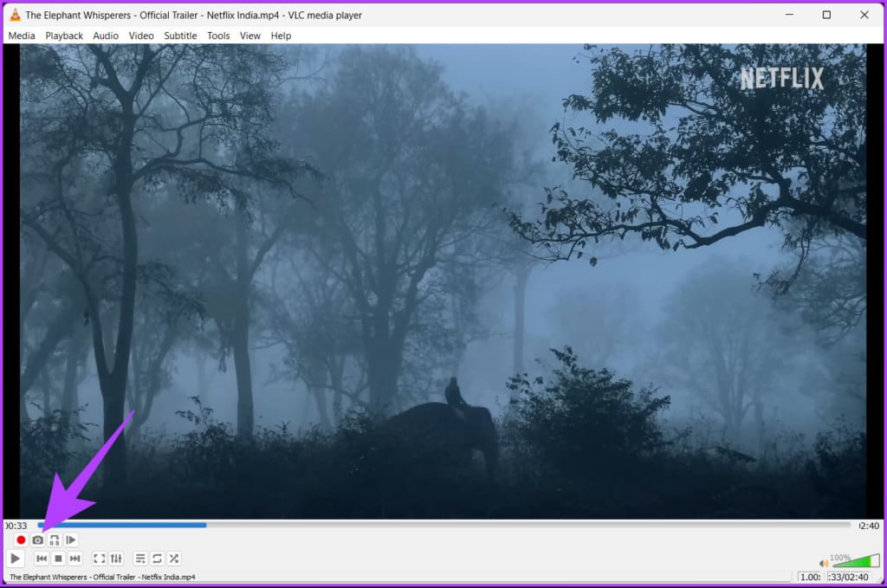Mute audio with the speaker icon
This screenshot has width=887, height=588.
coord(824,563)
